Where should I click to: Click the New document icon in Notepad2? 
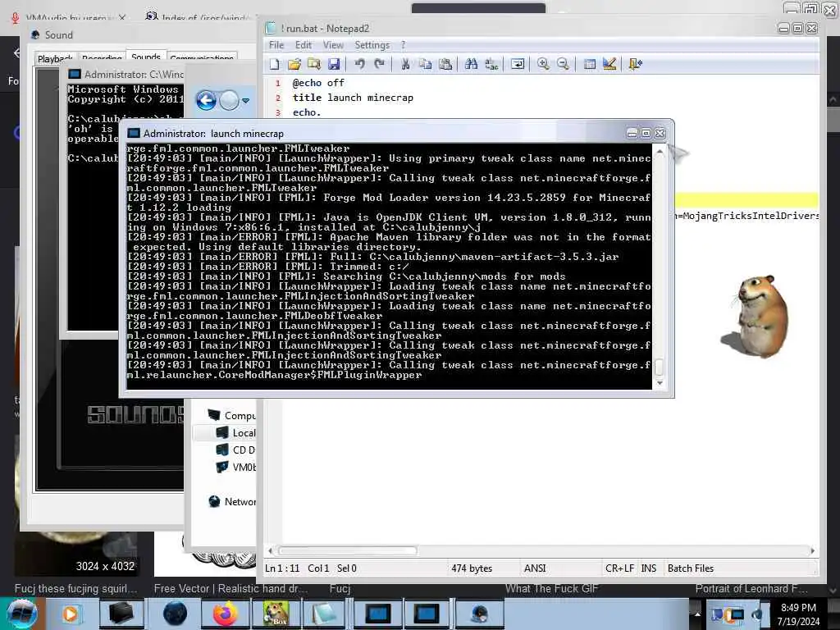pos(275,64)
